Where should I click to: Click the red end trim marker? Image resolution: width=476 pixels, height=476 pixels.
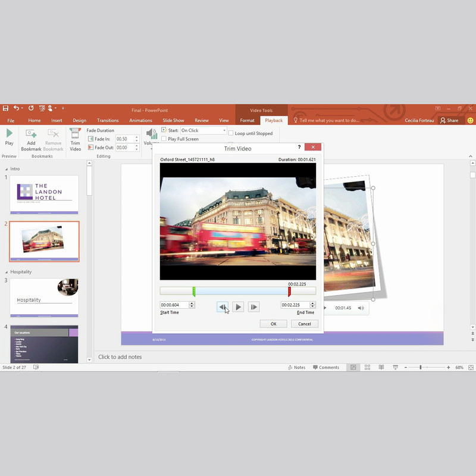pyautogui.click(x=289, y=291)
